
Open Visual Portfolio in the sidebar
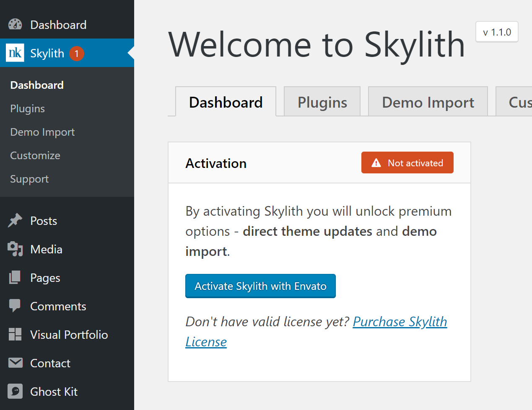coord(67,335)
